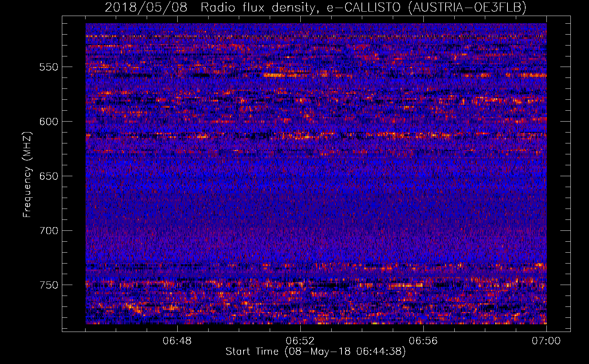
Task: Click the 06:48 time axis label
Action: click(177, 341)
